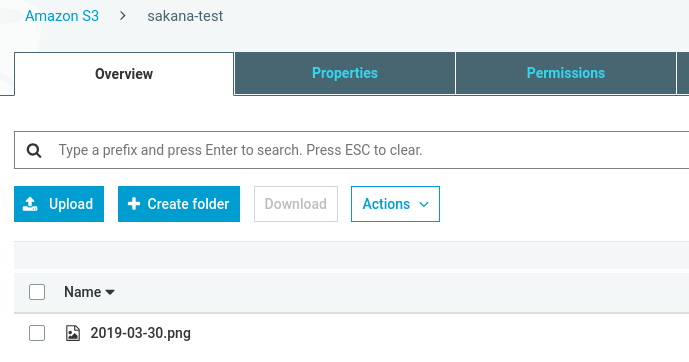Click the Upload button
The image size is (689, 362).
click(x=59, y=204)
